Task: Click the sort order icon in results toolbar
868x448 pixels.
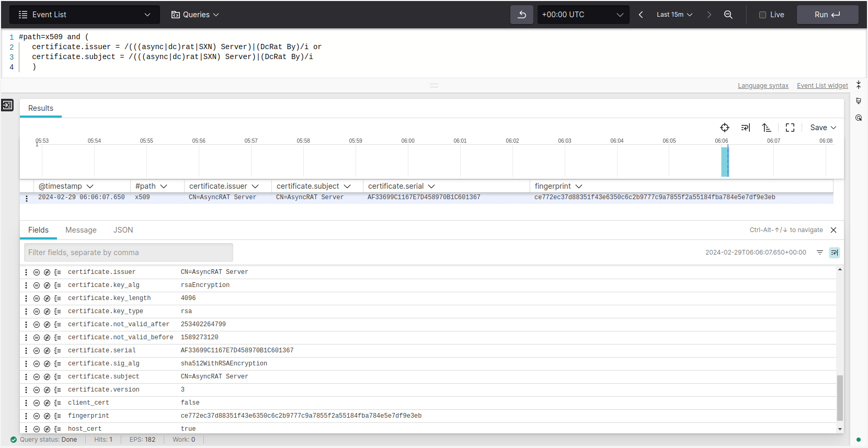Action: [x=766, y=128]
